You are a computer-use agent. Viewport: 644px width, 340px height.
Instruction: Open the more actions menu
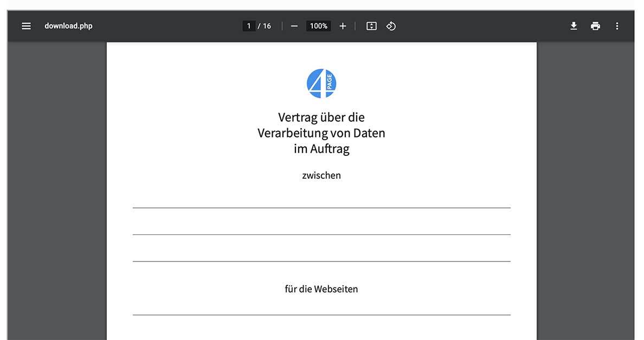(x=617, y=26)
